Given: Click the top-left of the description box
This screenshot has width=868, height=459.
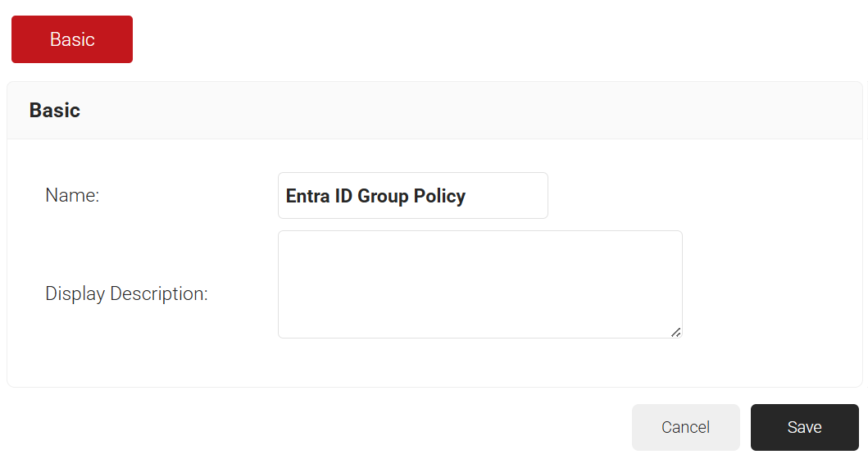Looking at the screenshot, I should point(287,239).
